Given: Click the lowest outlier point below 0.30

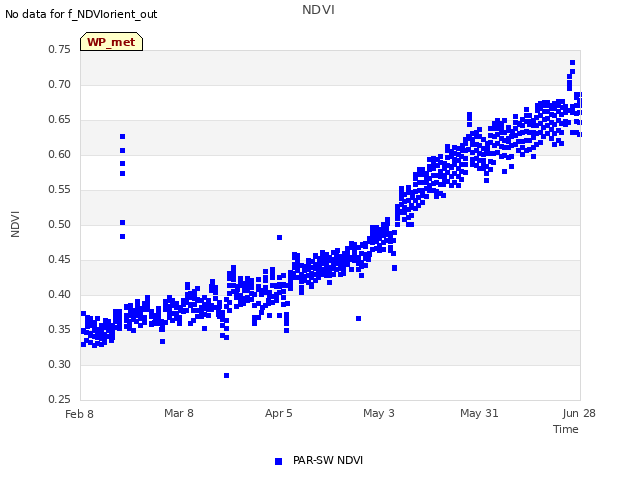Looking at the screenshot, I should click(x=227, y=376).
